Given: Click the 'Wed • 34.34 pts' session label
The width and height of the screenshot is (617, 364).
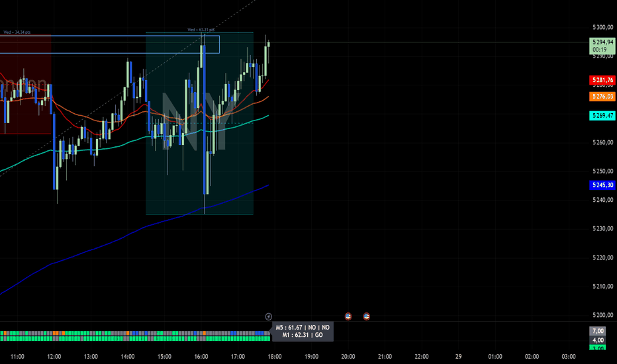Looking at the screenshot, I should pyautogui.click(x=17, y=32).
